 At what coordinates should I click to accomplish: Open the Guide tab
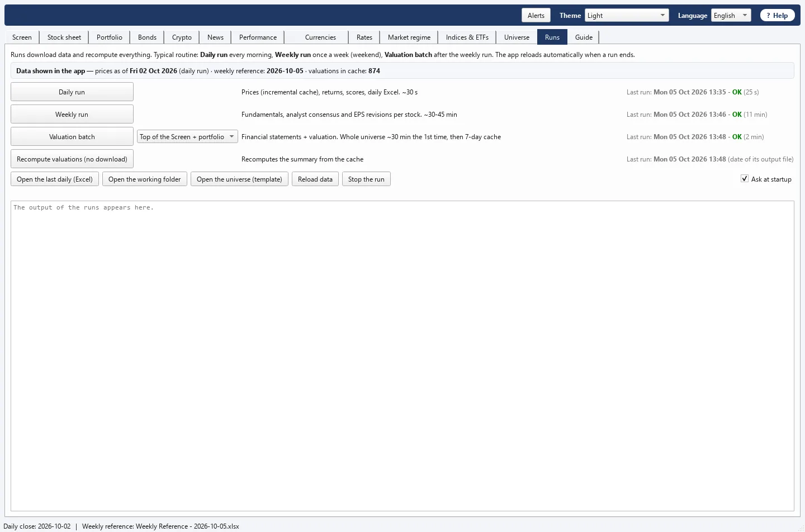pyautogui.click(x=584, y=37)
